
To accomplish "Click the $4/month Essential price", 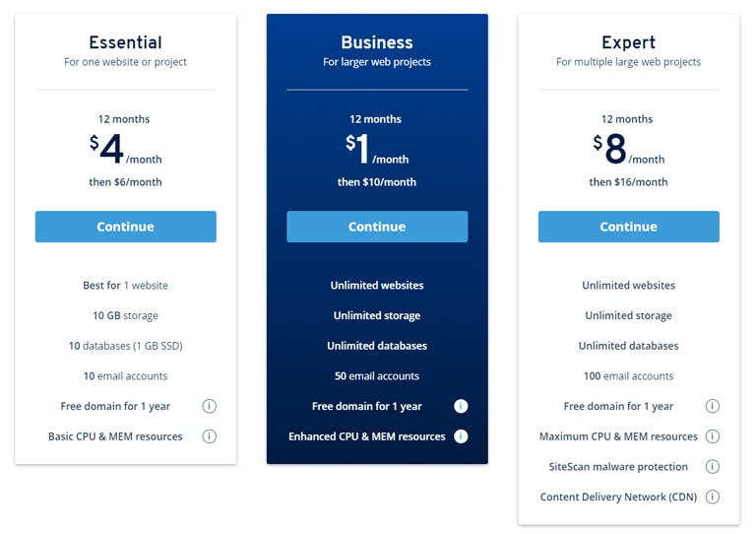I will pos(125,149).
